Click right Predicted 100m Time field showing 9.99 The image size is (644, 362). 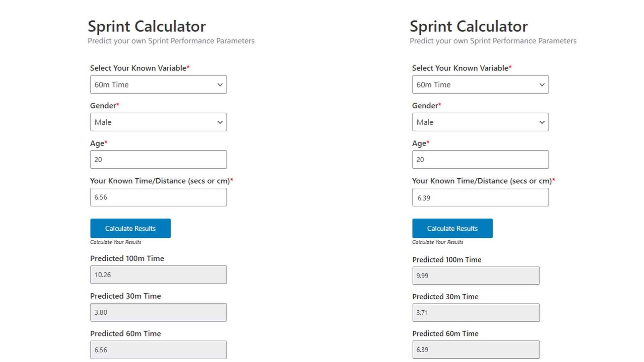tap(476, 276)
